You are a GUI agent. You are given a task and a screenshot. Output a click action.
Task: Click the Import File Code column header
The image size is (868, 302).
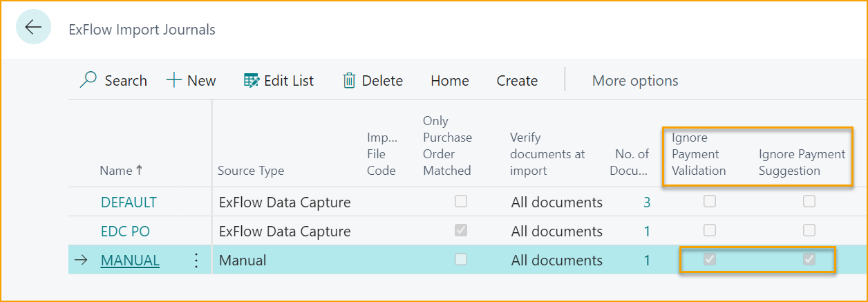(381, 154)
